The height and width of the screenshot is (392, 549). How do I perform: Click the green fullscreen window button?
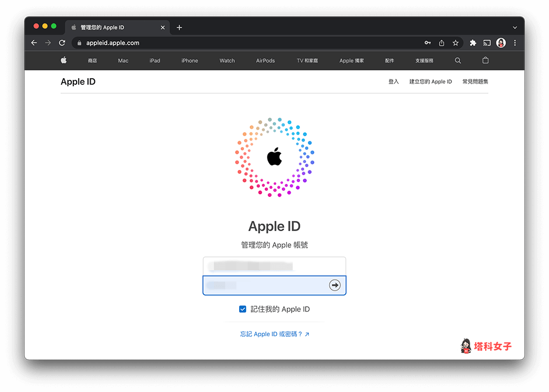click(x=54, y=26)
